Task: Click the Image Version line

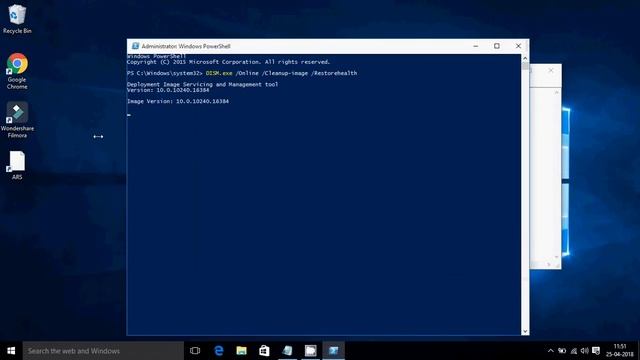Action: click(x=178, y=101)
